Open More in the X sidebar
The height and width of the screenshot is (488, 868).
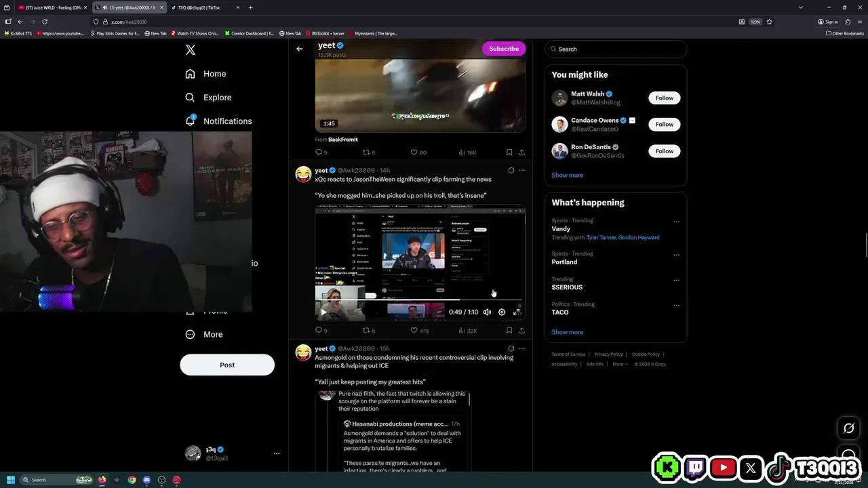point(204,334)
